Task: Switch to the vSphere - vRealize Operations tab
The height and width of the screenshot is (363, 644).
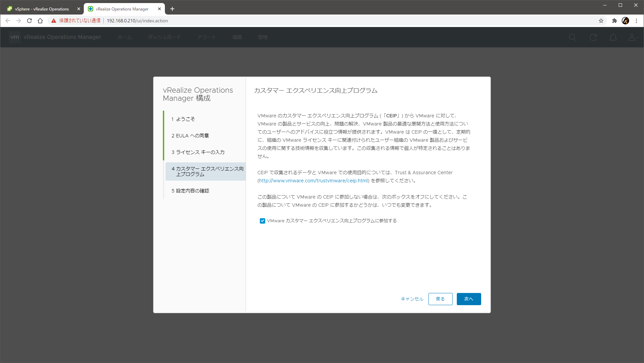Action: pos(42,9)
